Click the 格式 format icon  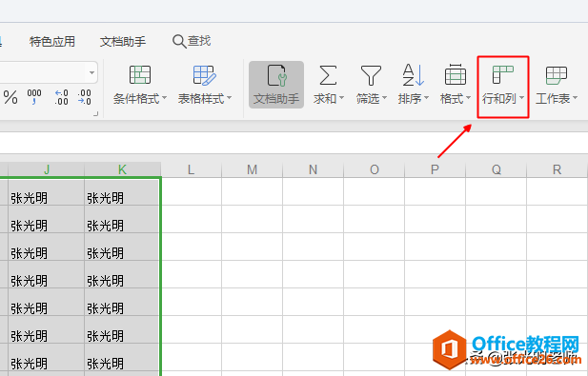(x=456, y=74)
